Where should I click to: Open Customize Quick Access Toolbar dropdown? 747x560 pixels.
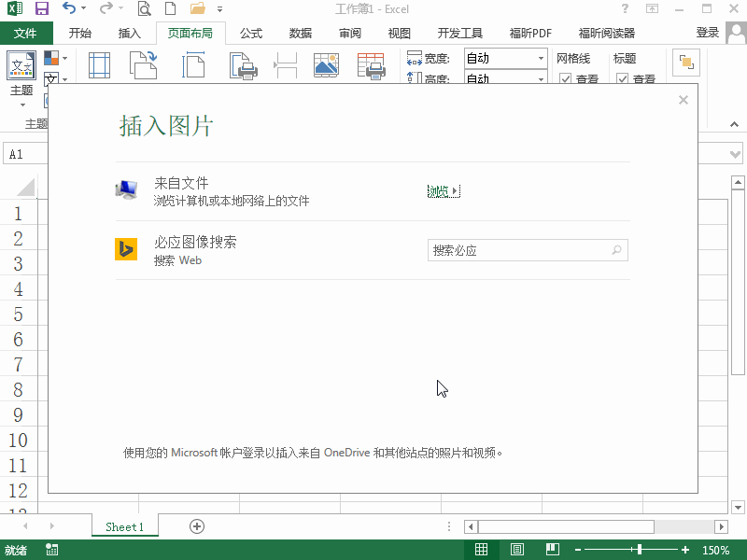pyautogui.click(x=219, y=8)
